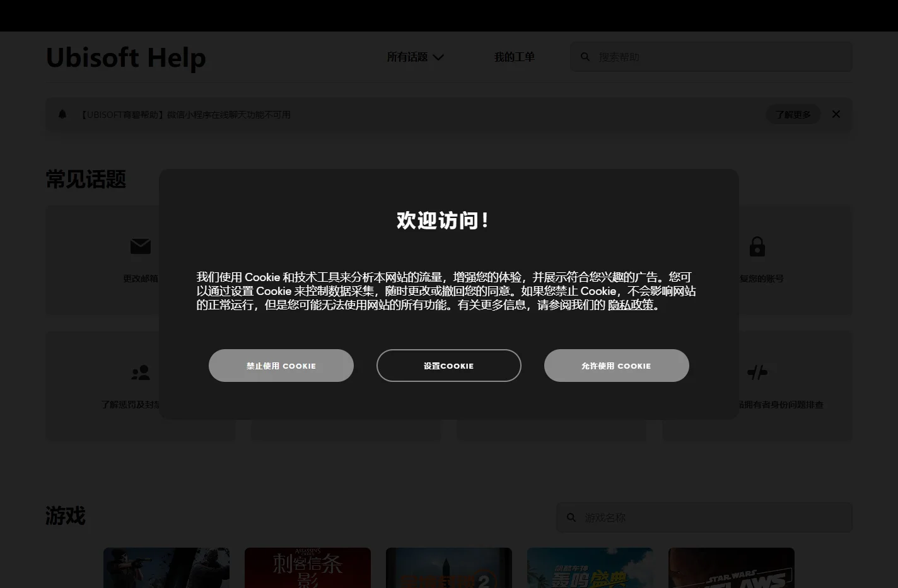This screenshot has height=588, width=898.
Task: Open the 刺客信条 影 game thumbnail
Action: click(308, 568)
